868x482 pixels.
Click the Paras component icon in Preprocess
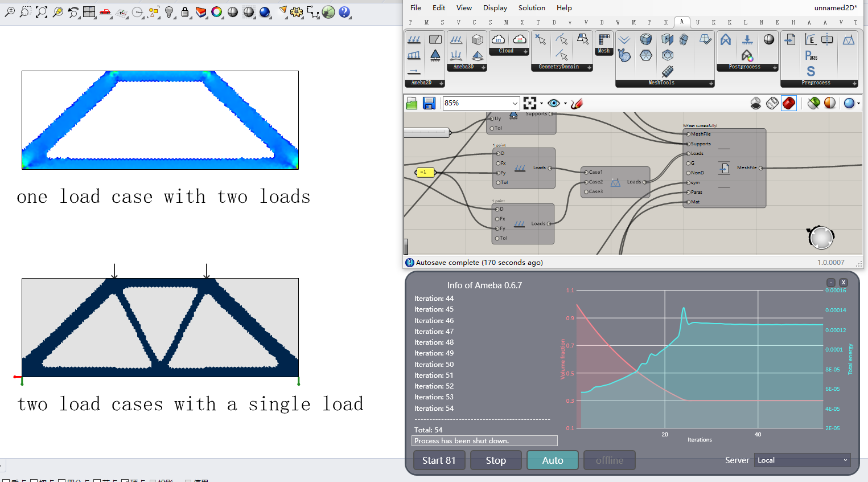(x=811, y=55)
